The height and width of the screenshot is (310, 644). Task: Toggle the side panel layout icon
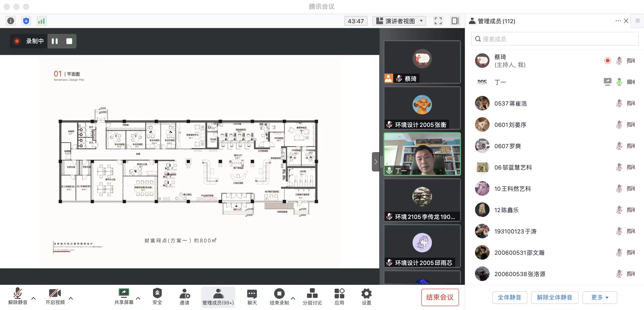click(455, 21)
